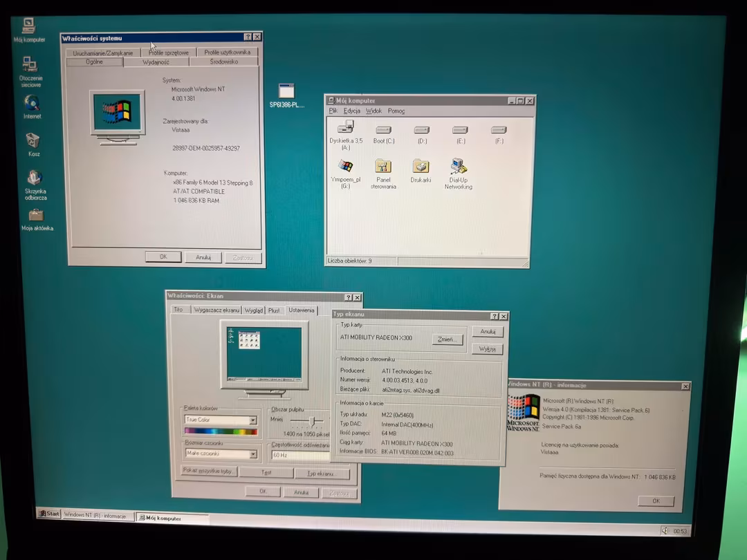This screenshot has height=560, width=747.
Task: Open Plik menu in Mój komputer
Action: 333,111
